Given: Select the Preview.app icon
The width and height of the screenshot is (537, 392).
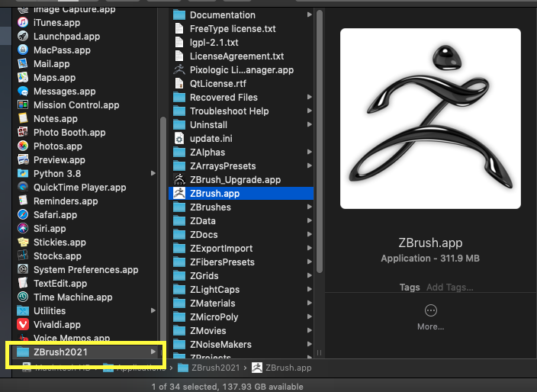Looking at the screenshot, I should [23, 159].
